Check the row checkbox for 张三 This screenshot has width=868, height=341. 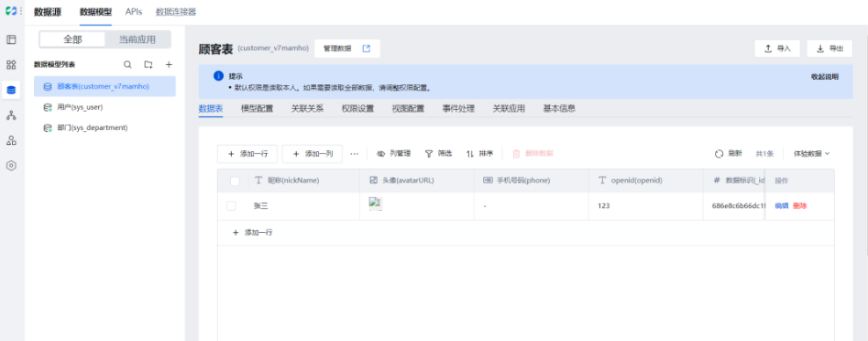coord(231,206)
